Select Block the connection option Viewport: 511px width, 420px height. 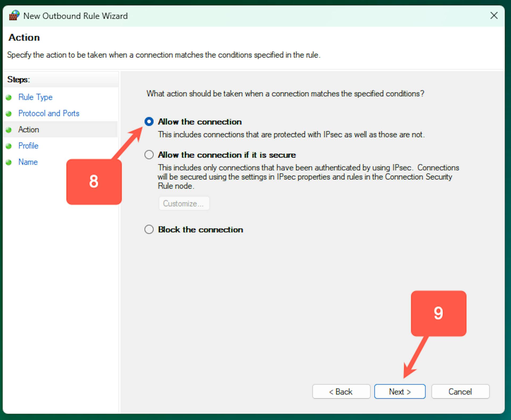tap(149, 229)
